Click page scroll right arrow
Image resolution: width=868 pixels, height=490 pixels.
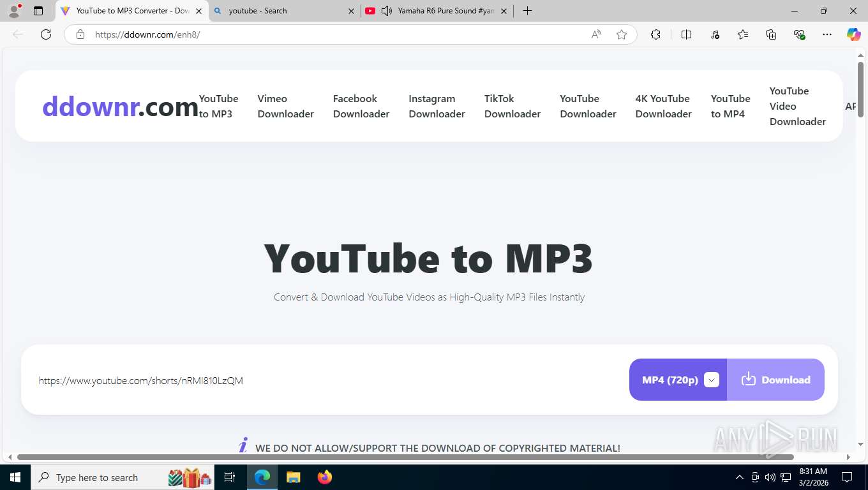[x=848, y=457]
